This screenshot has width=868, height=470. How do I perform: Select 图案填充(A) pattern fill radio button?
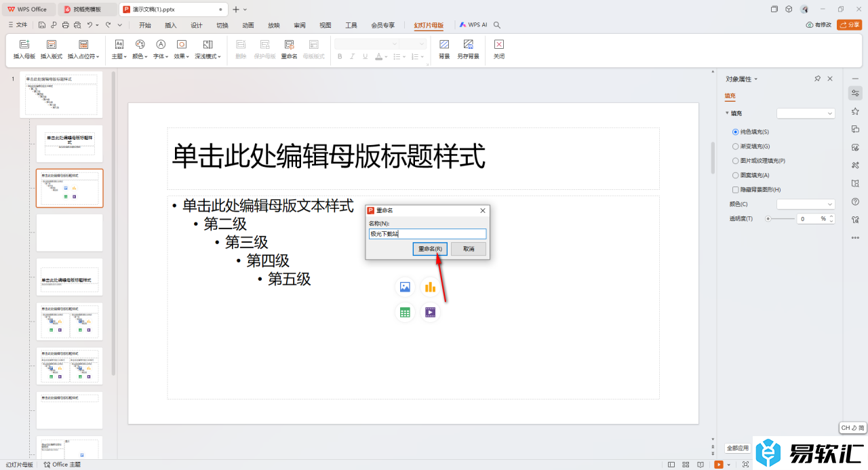click(736, 175)
